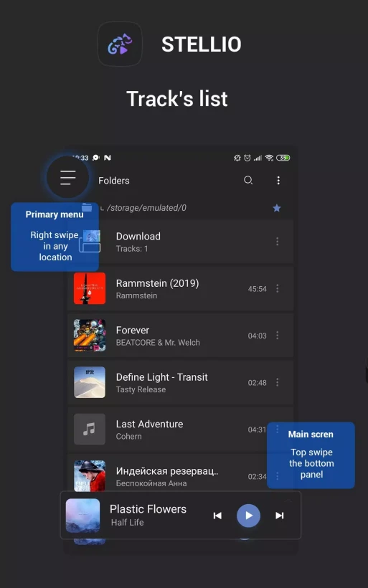368x588 pixels.
Task: Click the Cohern artist name
Action: [x=128, y=436]
